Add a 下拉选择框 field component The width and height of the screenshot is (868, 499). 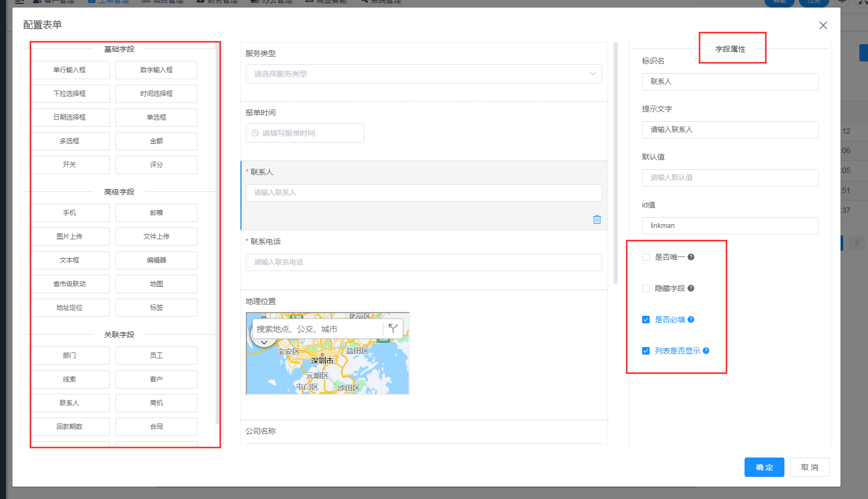click(x=70, y=94)
